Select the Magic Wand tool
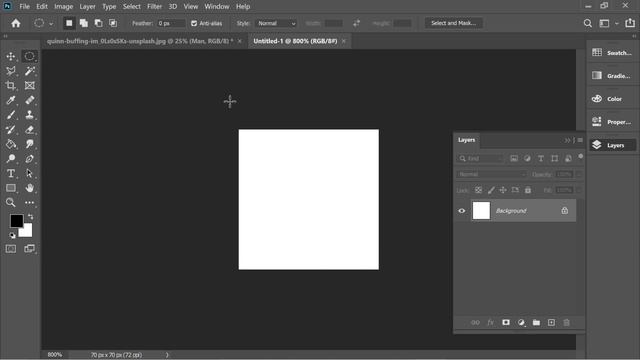This screenshot has width=640, height=360. 29,71
